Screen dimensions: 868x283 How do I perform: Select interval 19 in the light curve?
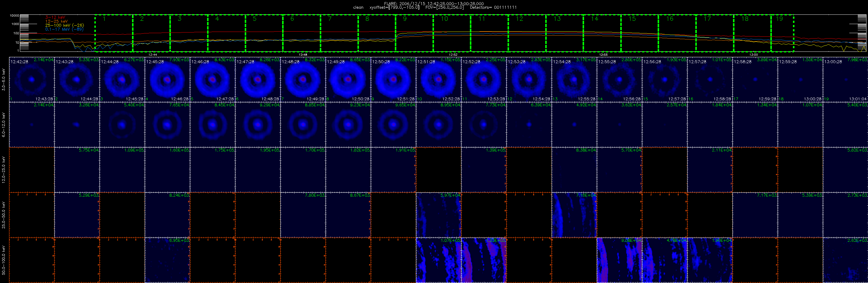(x=782, y=33)
